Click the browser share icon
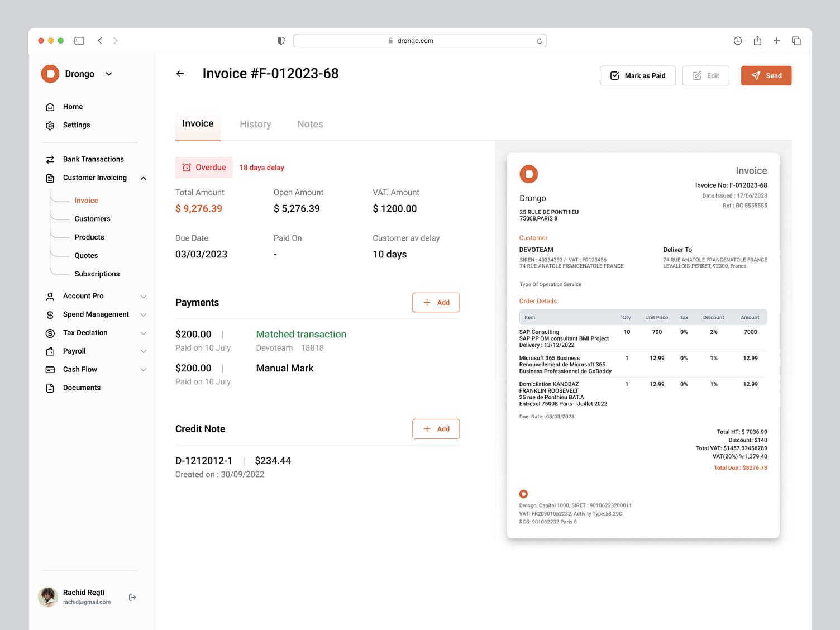This screenshot has width=840, height=630. [757, 41]
